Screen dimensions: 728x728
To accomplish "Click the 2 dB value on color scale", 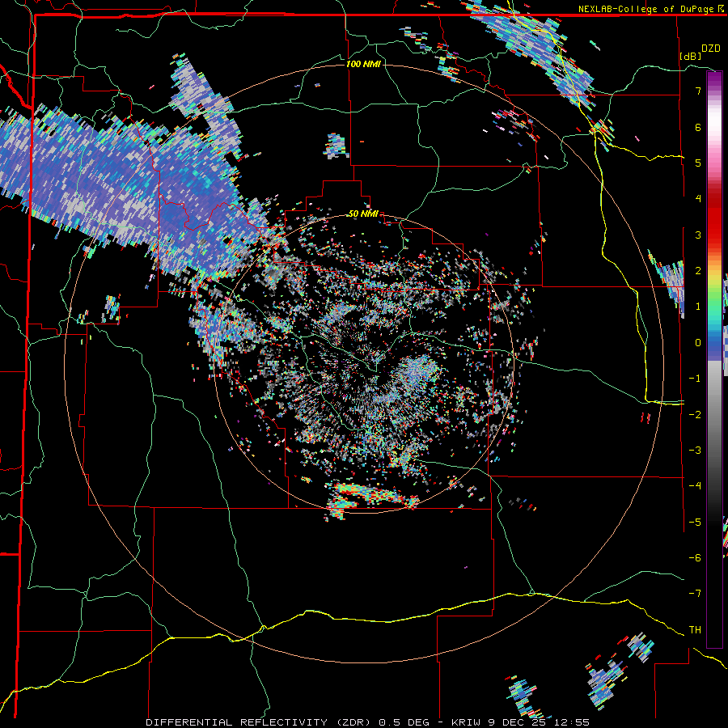I will [698, 271].
